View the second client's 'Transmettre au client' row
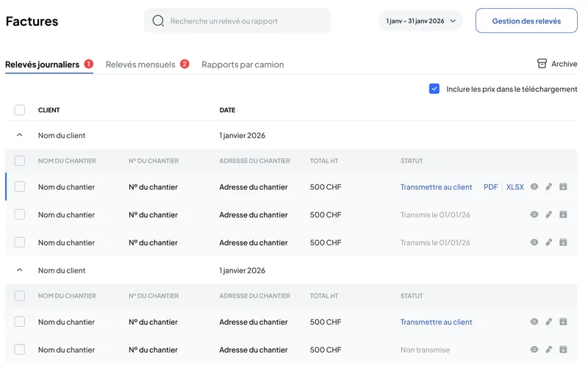This screenshot has height=371, width=588. tap(534, 322)
